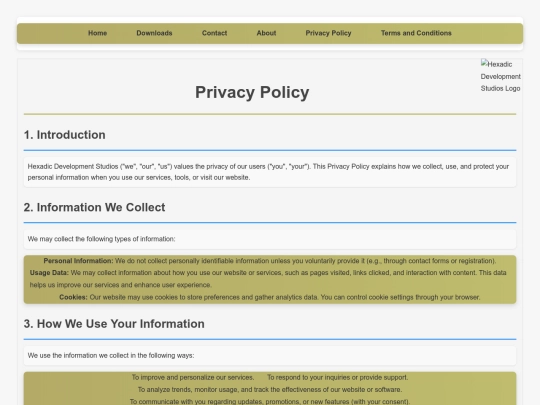Viewport: 540px width, 405px height.
Task: Click the Hexadic Development Studios logo image
Action: pyautogui.click(x=500, y=76)
